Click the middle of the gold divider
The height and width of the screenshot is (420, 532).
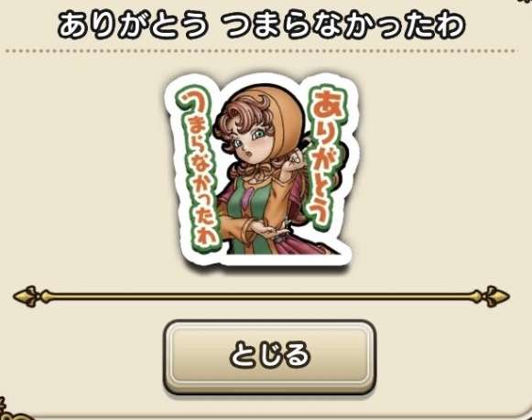(261, 296)
